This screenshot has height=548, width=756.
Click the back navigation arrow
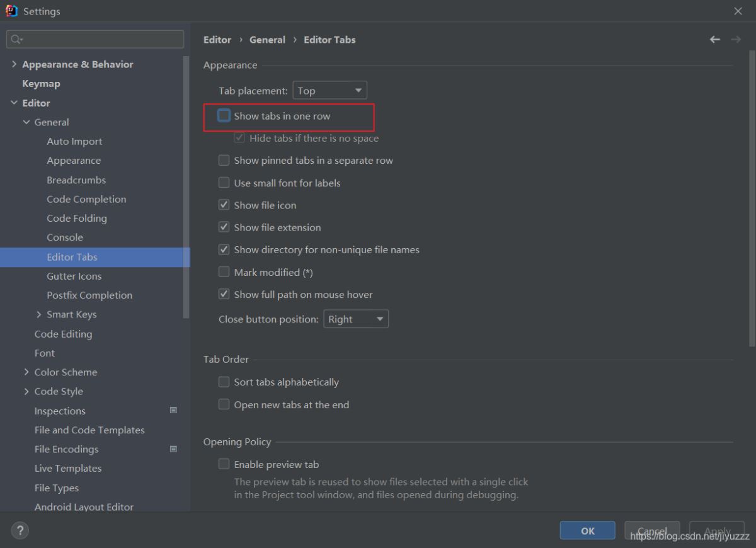pyautogui.click(x=714, y=40)
